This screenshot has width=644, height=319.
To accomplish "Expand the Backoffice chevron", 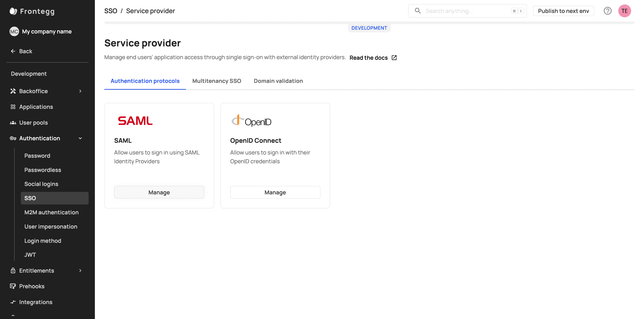I will pos(80,91).
